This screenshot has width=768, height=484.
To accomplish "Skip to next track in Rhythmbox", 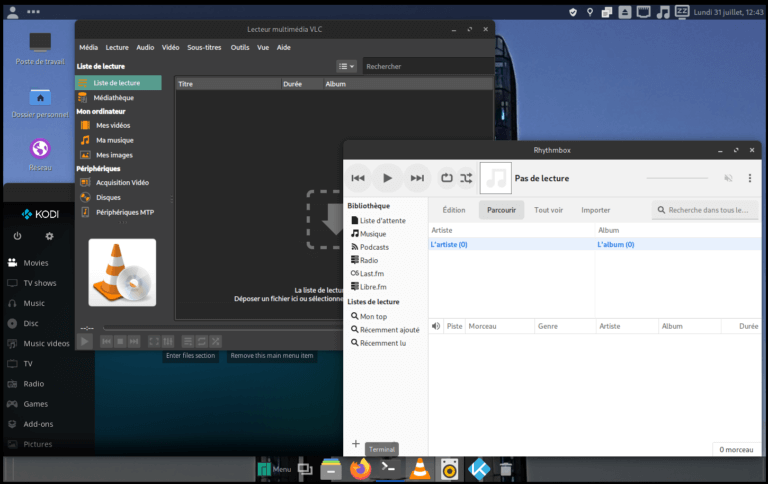I will pyautogui.click(x=417, y=178).
